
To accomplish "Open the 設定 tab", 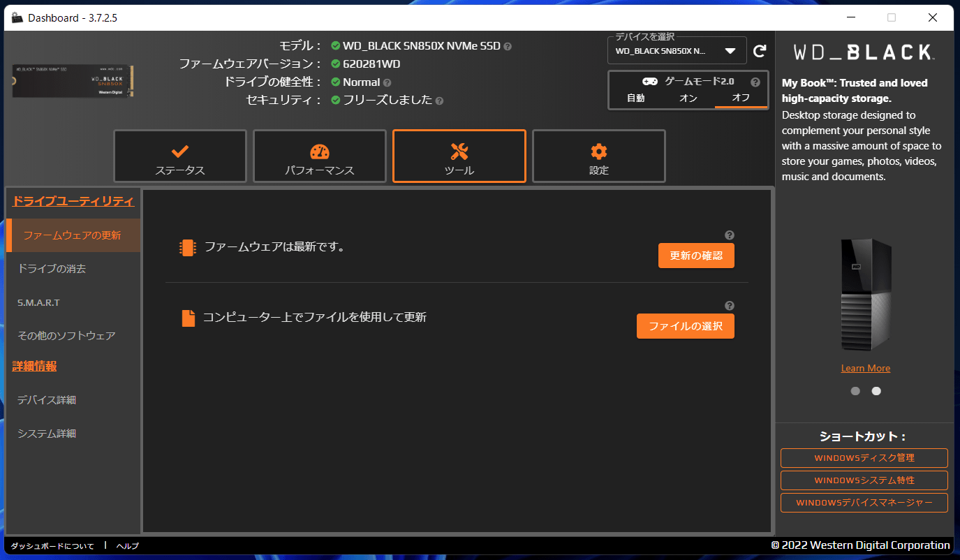I will [x=599, y=156].
